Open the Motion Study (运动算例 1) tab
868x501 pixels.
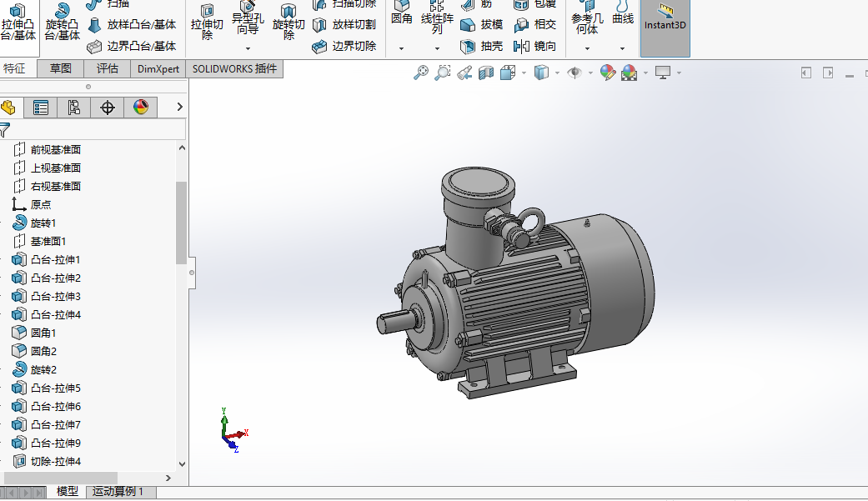[118, 492]
